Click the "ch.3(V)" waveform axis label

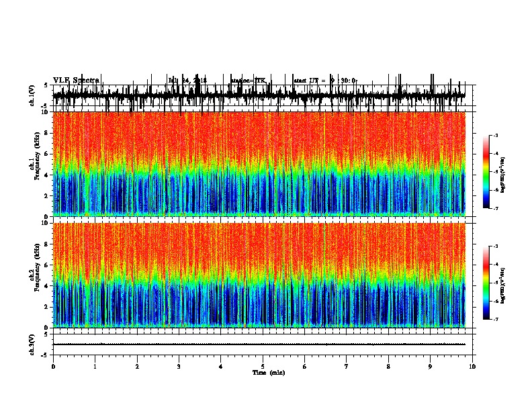[32, 345]
